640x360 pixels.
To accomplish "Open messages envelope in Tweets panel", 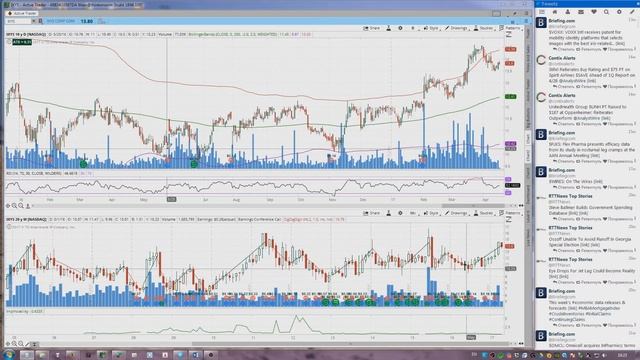I will pos(581,12).
